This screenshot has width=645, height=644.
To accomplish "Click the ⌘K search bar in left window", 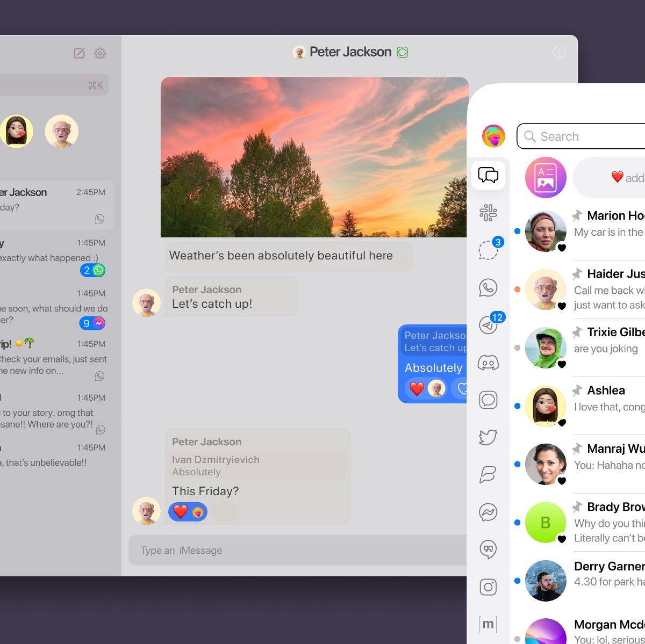I will pos(54,85).
